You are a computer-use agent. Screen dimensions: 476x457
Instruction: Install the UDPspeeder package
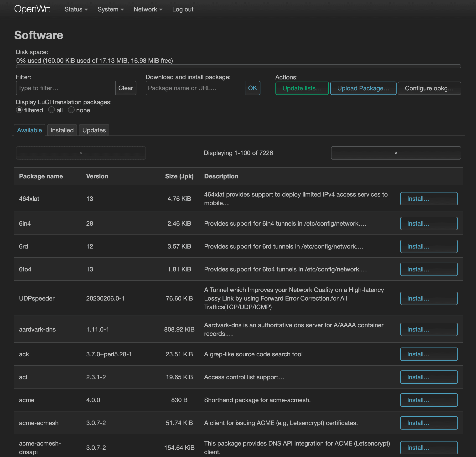coord(429,298)
